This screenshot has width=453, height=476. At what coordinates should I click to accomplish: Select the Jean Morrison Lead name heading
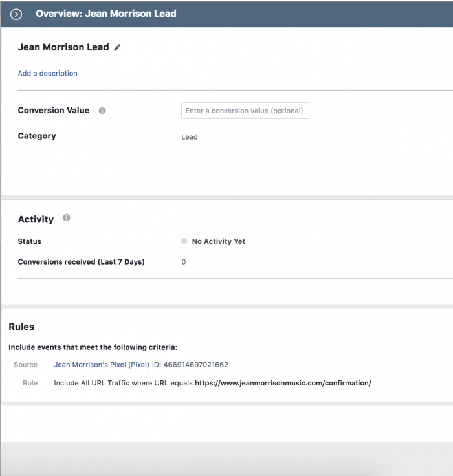63,47
